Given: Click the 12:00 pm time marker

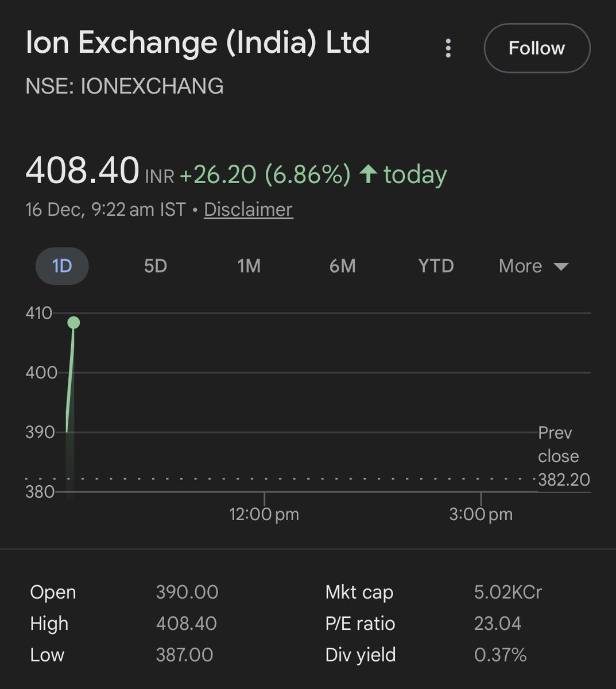Looking at the screenshot, I should click(x=264, y=514).
